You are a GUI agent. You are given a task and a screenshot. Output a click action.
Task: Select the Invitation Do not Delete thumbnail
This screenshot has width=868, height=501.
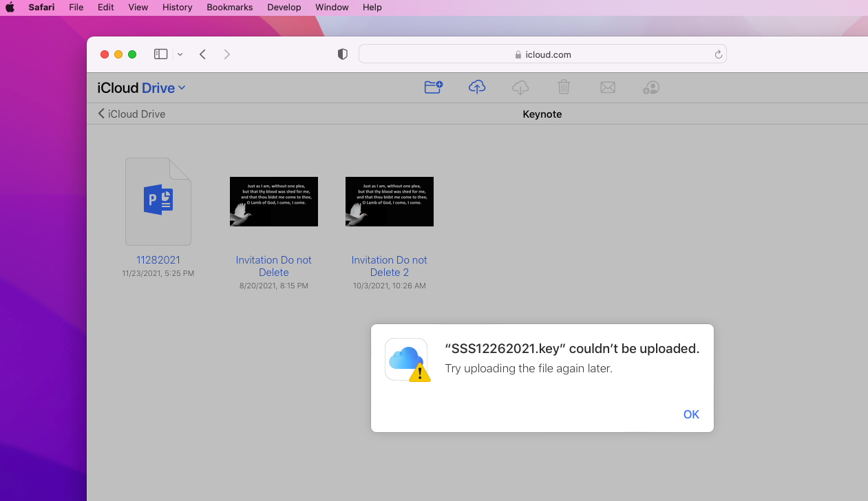(x=274, y=202)
